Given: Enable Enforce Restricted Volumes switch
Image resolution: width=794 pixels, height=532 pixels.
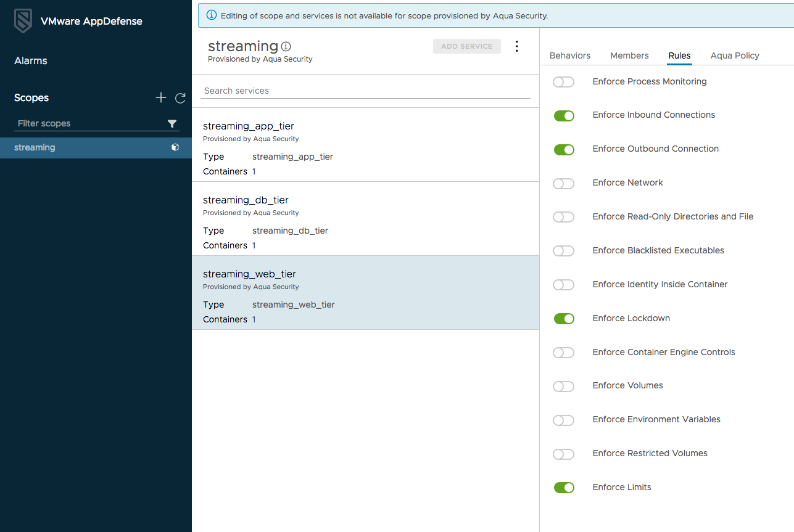Looking at the screenshot, I should [564, 454].
